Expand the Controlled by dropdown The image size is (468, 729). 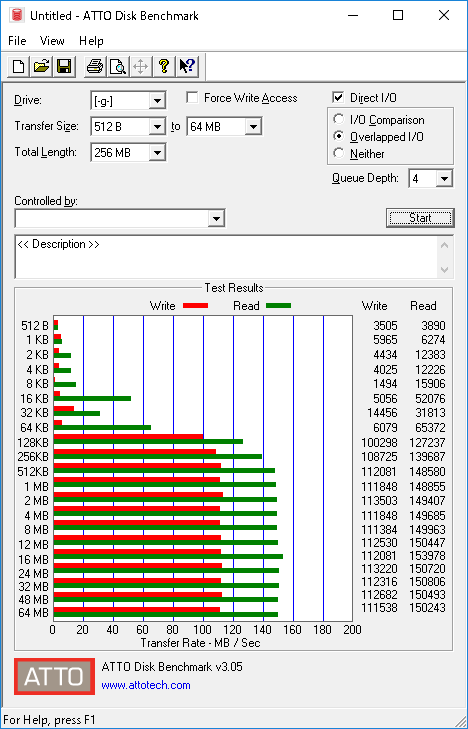tap(216, 219)
